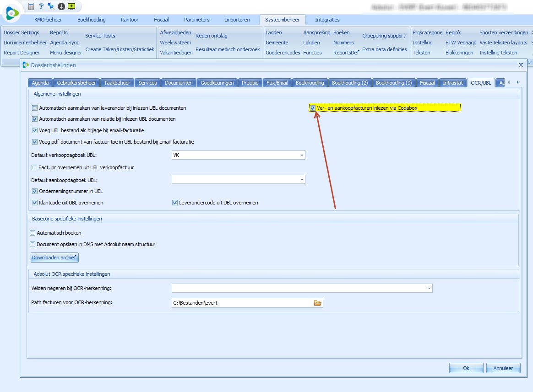Open the calculator icon in quick toolbar
533x392 pixels.
31,6
